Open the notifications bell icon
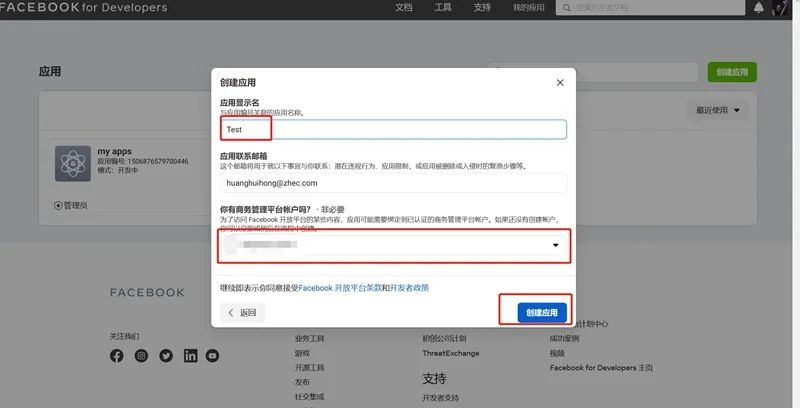 point(759,8)
